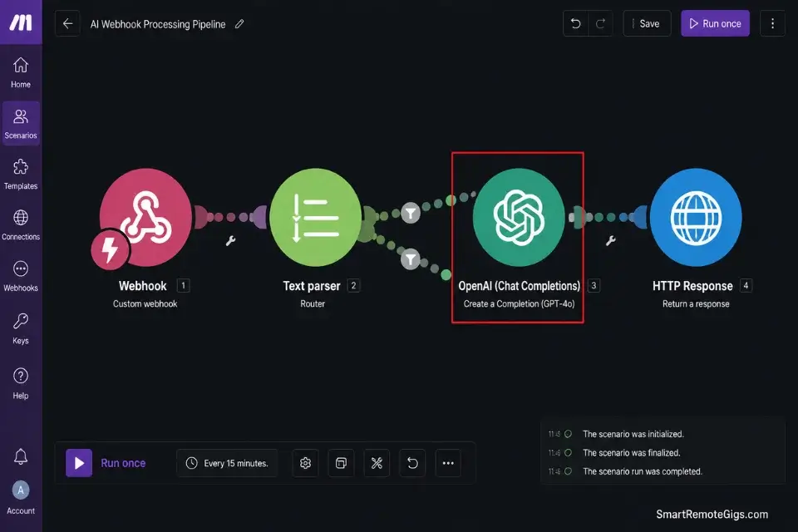Image resolution: width=798 pixels, height=532 pixels.
Task: Open Help in sidebar
Action: 21,383
